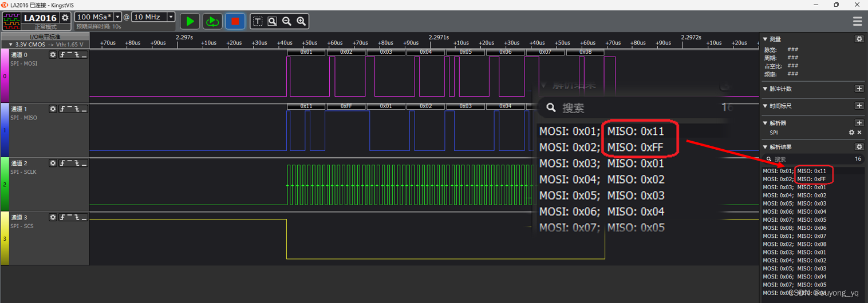868x303 pixels.
Task: Click the KingstVIS waveform logo icon
Action: tap(11, 21)
